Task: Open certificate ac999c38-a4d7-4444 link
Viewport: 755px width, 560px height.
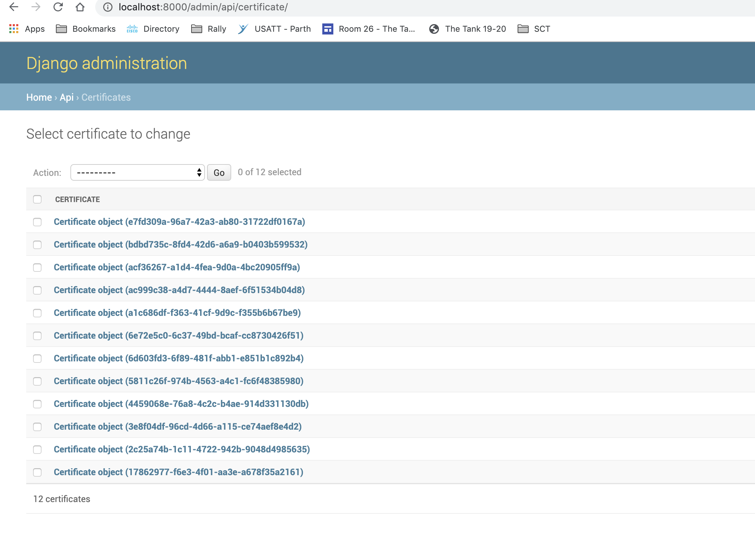Action: 179,290
